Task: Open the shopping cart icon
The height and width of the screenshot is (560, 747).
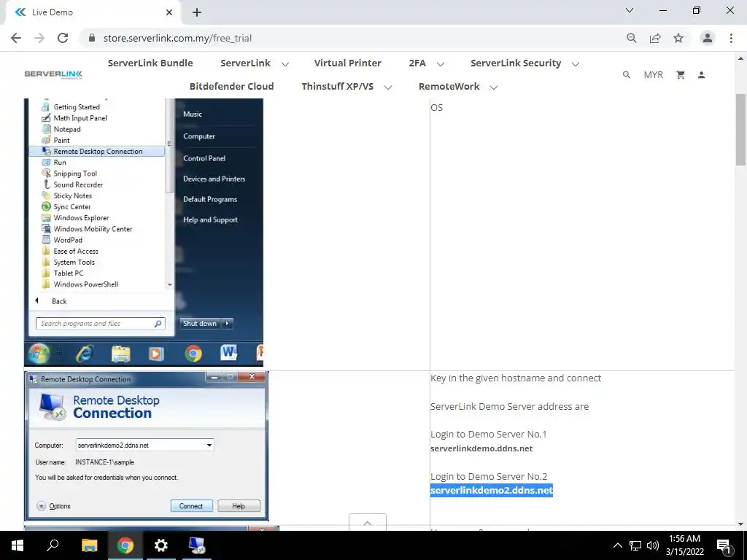Action: click(x=681, y=75)
